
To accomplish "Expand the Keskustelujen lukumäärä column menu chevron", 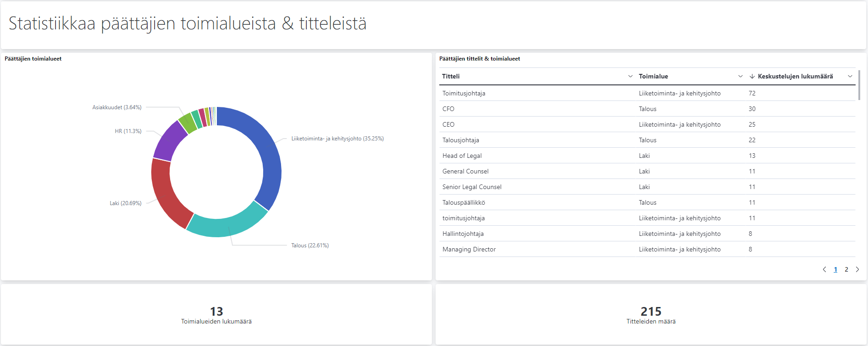I will [850, 76].
